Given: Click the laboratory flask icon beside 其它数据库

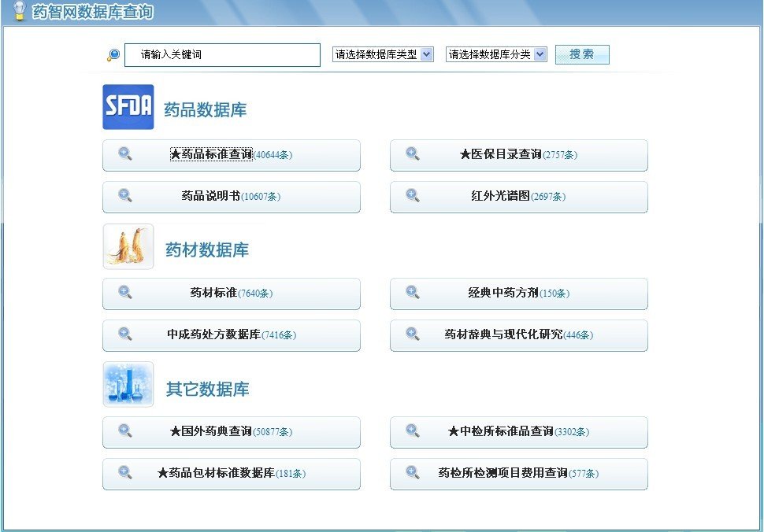Looking at the screenshot, I should pos(128,386).
